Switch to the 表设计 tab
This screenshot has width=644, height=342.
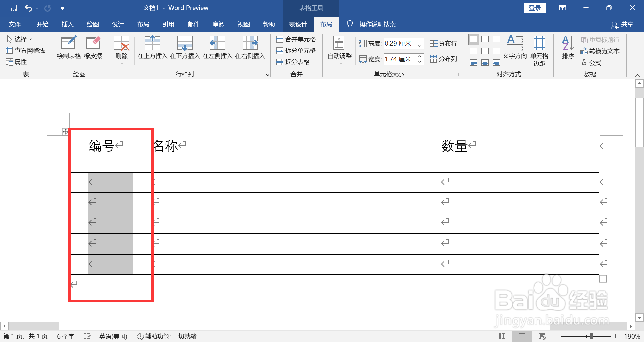297,24
